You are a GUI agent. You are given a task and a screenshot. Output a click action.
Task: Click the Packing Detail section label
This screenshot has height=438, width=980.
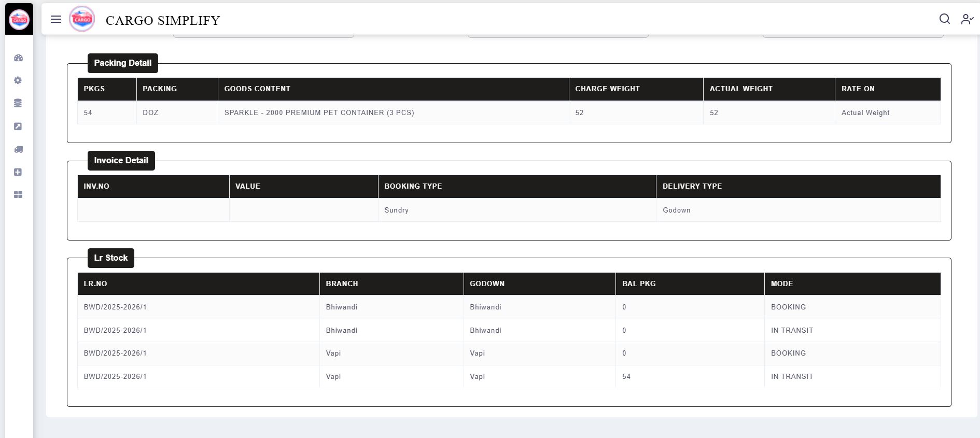tap(122, 63)
